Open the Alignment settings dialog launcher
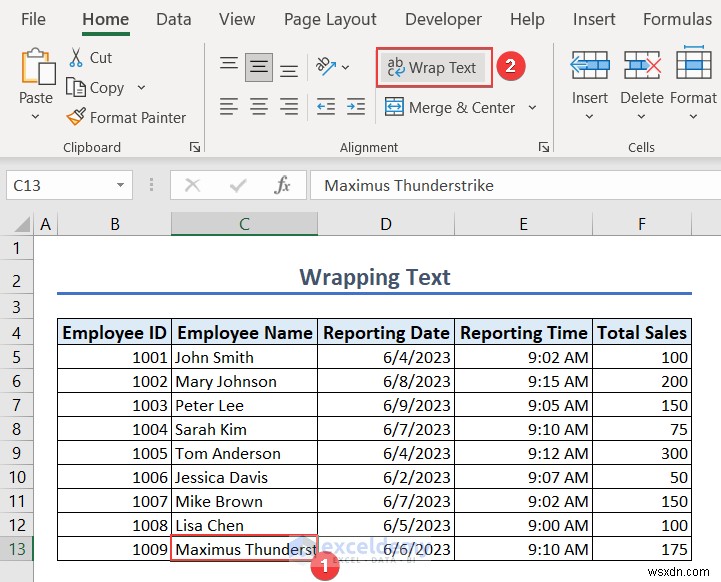Image resolution: width=721 pixels, height=582 pixels. (x=544, y=147)
